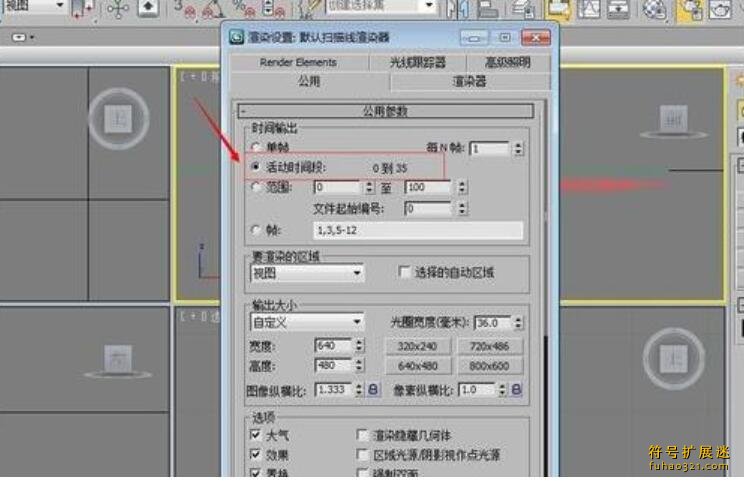744x481 pixels.
Task: Enable 区域光源/阴影视作点光源 checkbox
Action: (x=362, y=454)
